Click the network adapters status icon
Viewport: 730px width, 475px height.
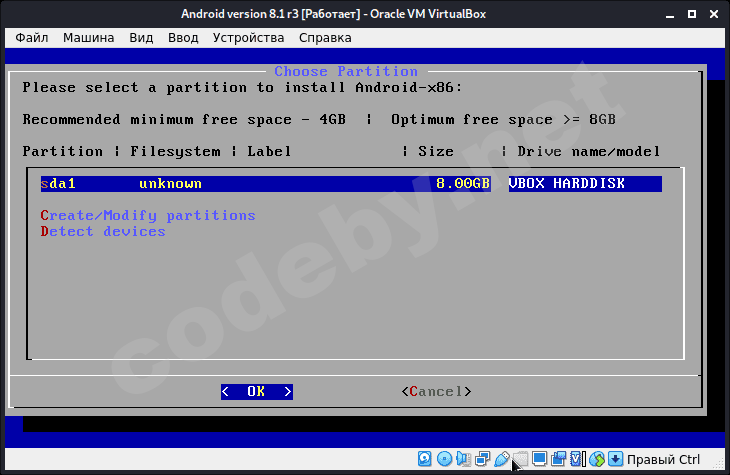483,459
